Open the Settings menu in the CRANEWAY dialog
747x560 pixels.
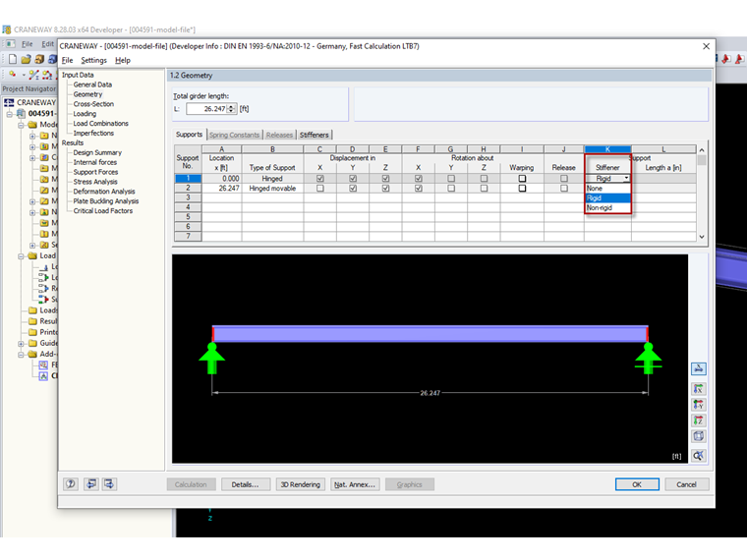click(93, 61)
